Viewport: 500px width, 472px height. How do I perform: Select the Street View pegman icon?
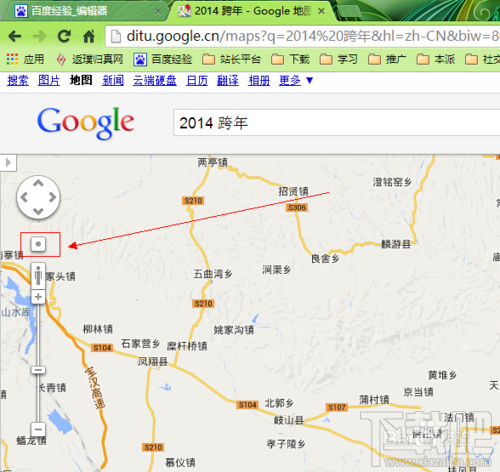[38, 276]
